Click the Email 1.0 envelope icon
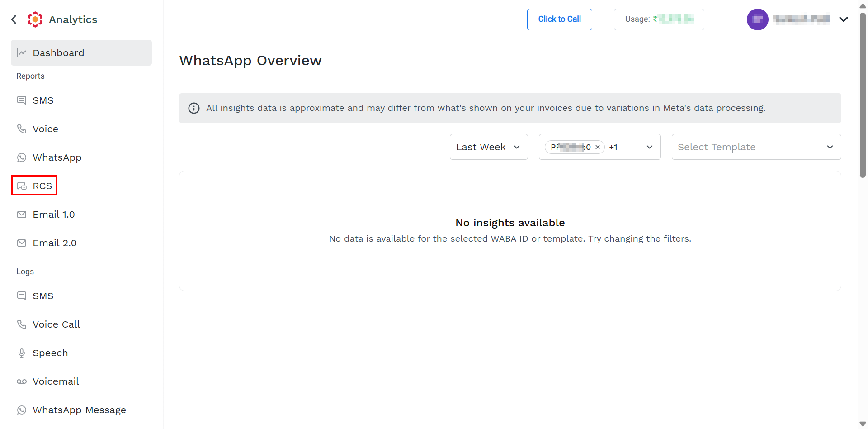868x429 pixels. click(x=22, y=214)
